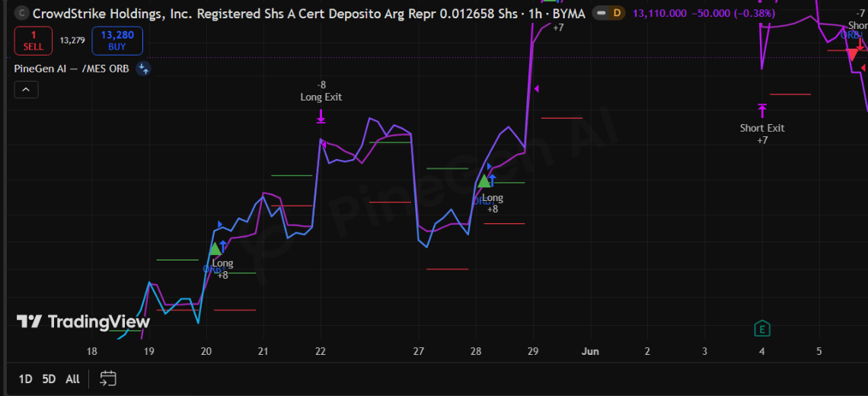Click "+7" below the Short Exit label
868x396 pixels.
pos(762,140)
